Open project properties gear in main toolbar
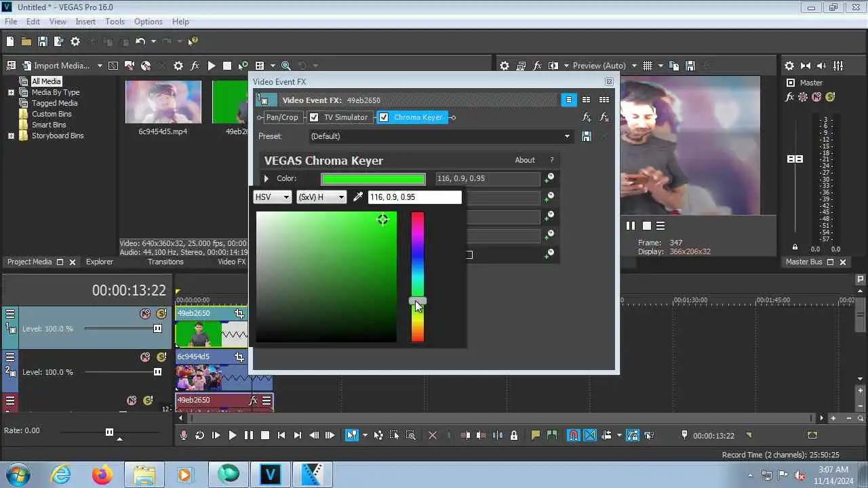Screen dimensions: 868x488 click(75, 41)
